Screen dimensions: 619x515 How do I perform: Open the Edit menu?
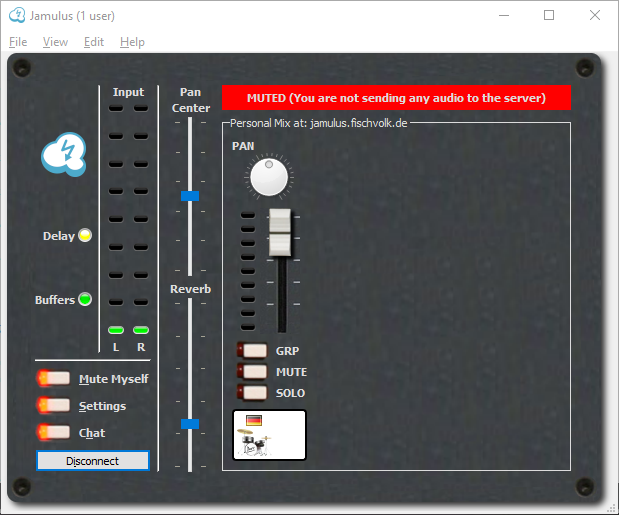[x=94, y=42]
